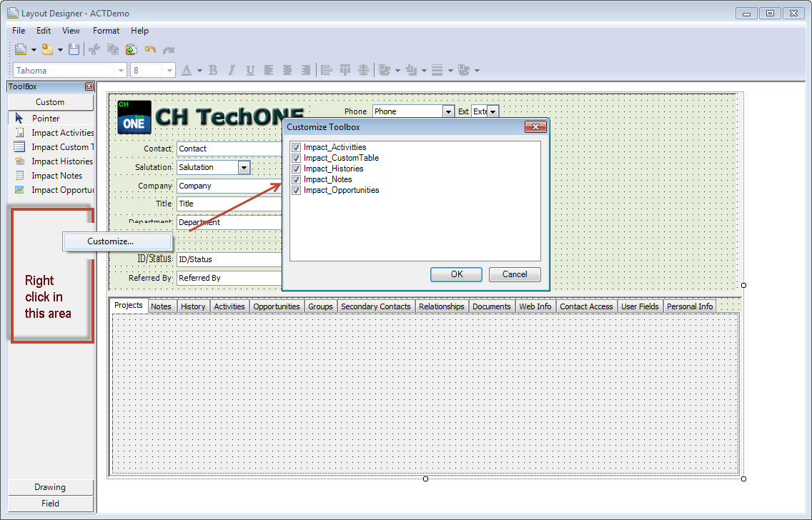This screenshot has width=812, height=520.
Task: Click the Undo arrow icon
Action: (x=150, y=49)
